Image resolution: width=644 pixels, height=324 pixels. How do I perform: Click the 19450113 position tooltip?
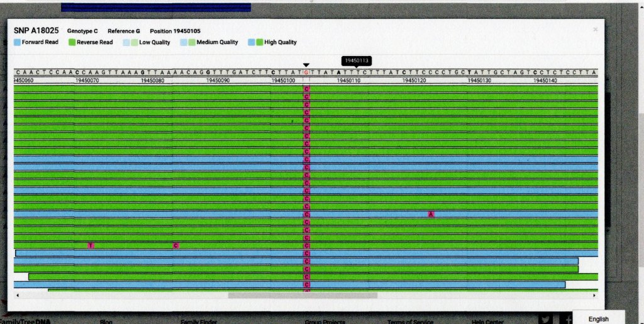pos(357,61)
